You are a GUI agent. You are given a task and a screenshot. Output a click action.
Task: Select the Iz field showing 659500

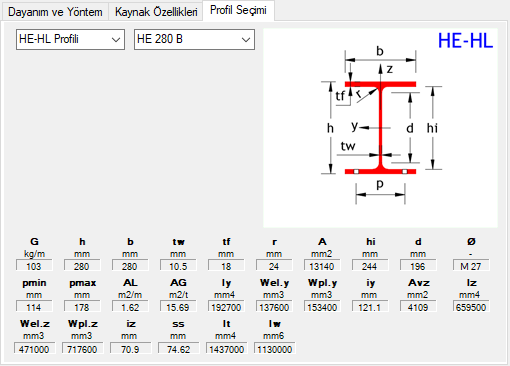471,307
